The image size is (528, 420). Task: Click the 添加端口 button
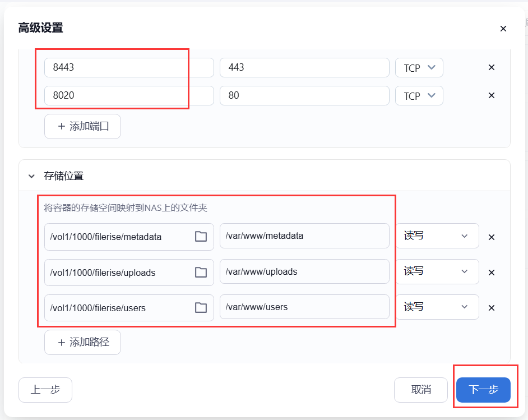tap(82, 126)
